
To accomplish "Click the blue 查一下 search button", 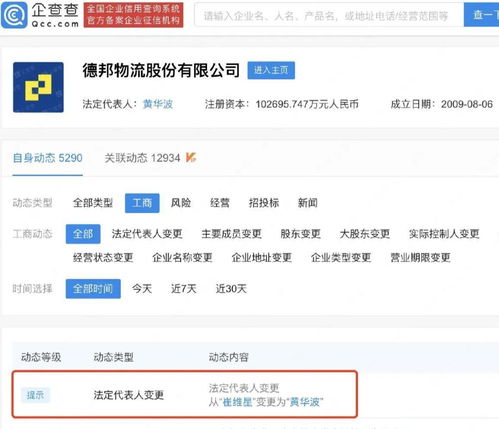I will [481, 15].
